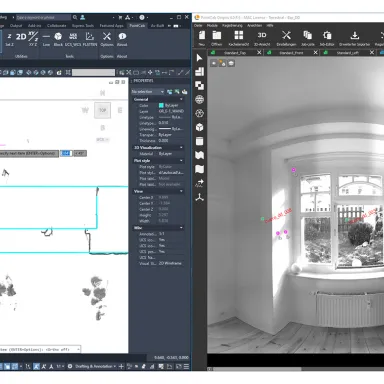Collapse the View properties section
Screen dimensions: 384x384
click(x=181, y=191)
